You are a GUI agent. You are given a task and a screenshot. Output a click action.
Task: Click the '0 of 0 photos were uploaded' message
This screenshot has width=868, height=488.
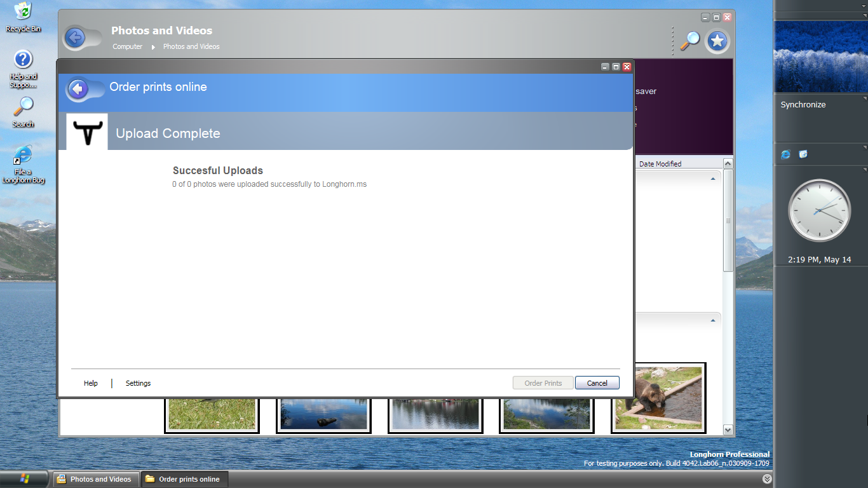[x=269, y=184]
